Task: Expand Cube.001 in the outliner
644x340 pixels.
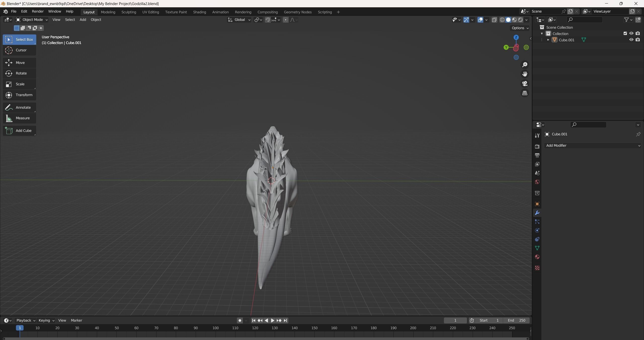Action: point(548,40)
